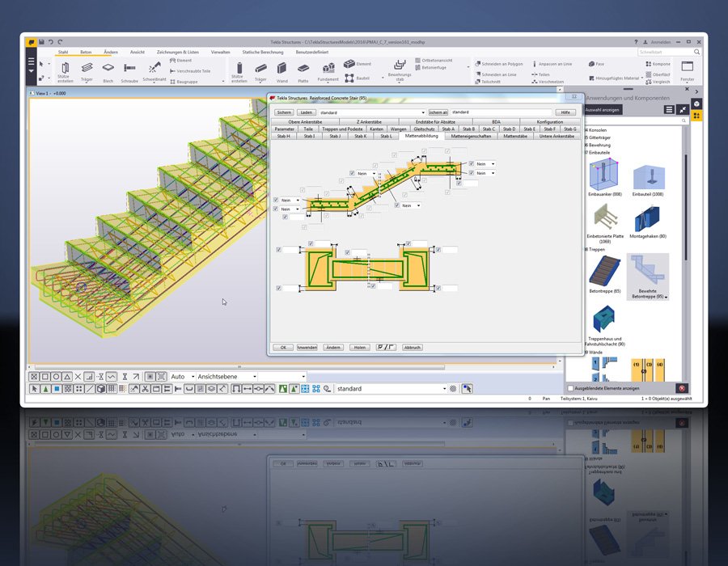
Task: Click the Sichern button
Action: [284, 112]
